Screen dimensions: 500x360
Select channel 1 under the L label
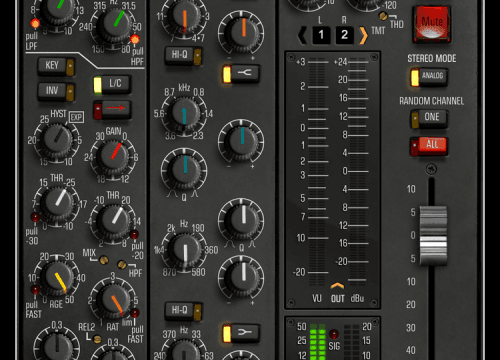(x=321, y=35)
